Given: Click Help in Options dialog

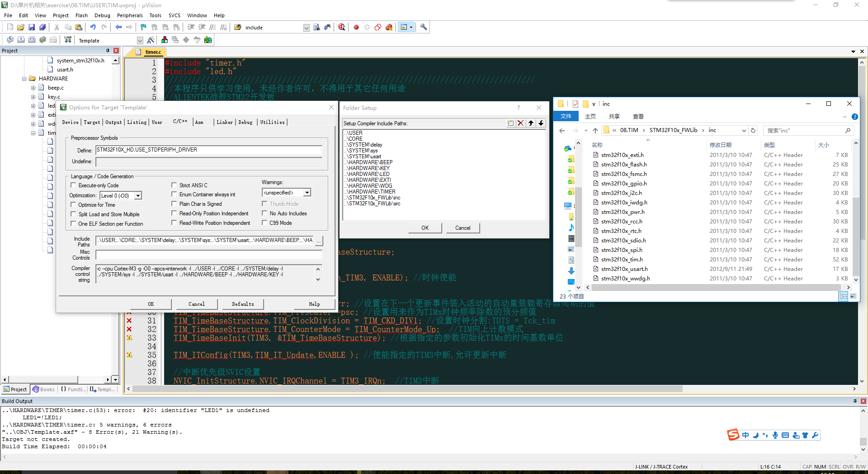Looking at the screenshot, I should tap(314, 304).
